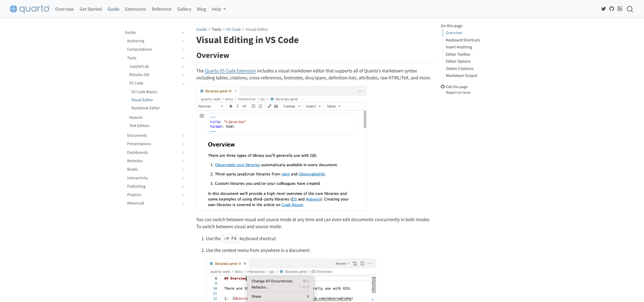Expand the Books sidebar section
Viewport: 644px width, 302px height.
click(183, 169)
